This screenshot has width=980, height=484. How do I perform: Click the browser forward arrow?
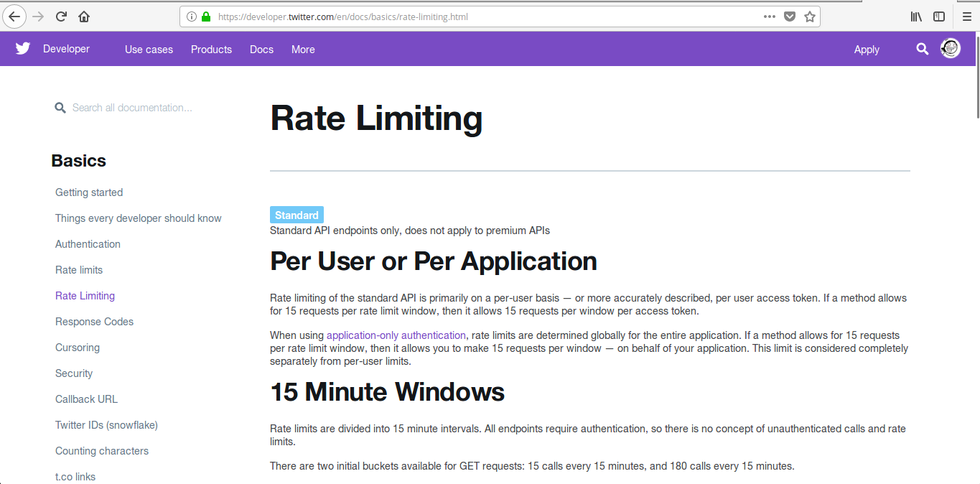point(38,17)
